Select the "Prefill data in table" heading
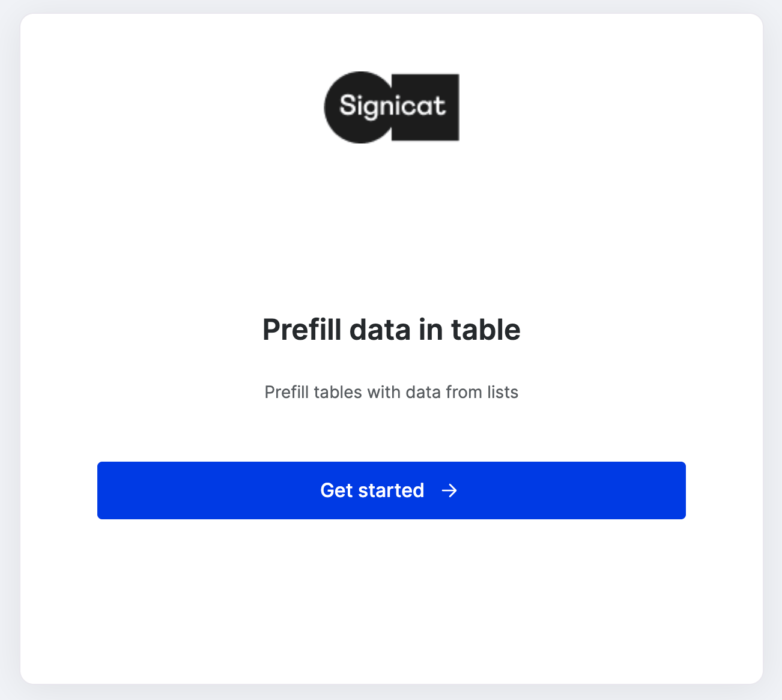 pos(391,330)
